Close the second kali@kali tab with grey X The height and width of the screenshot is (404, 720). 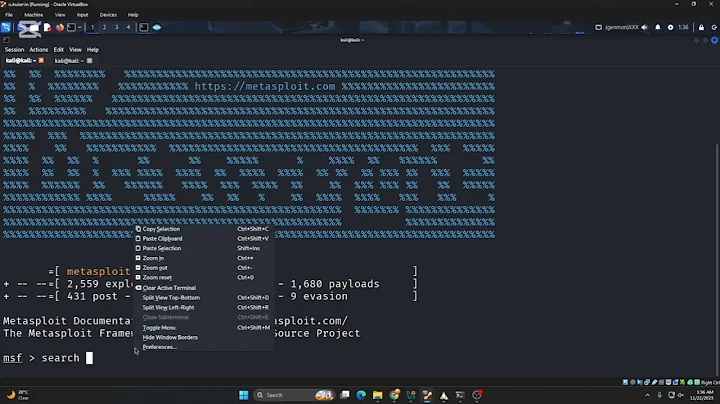[x=90, y=61]
